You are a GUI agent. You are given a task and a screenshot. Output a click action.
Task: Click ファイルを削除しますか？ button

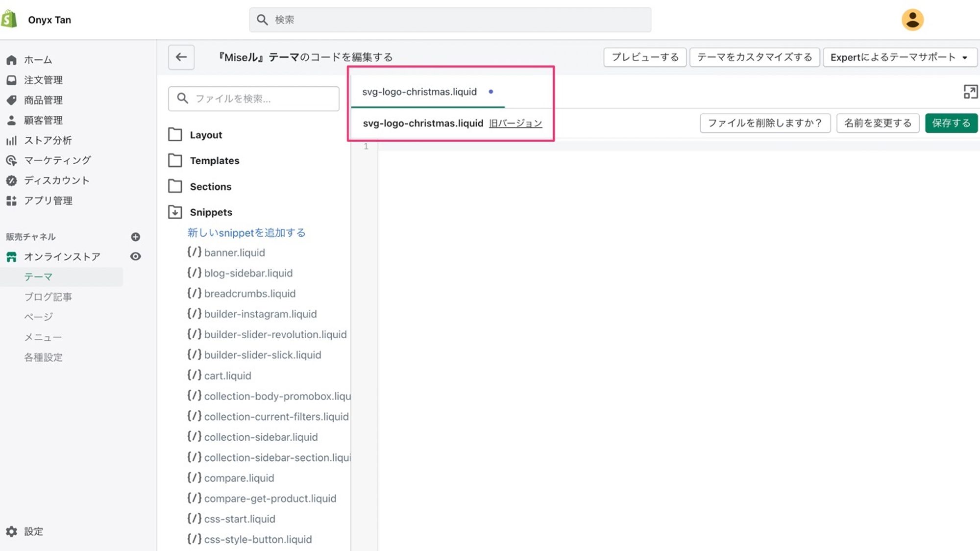point(765,123)
